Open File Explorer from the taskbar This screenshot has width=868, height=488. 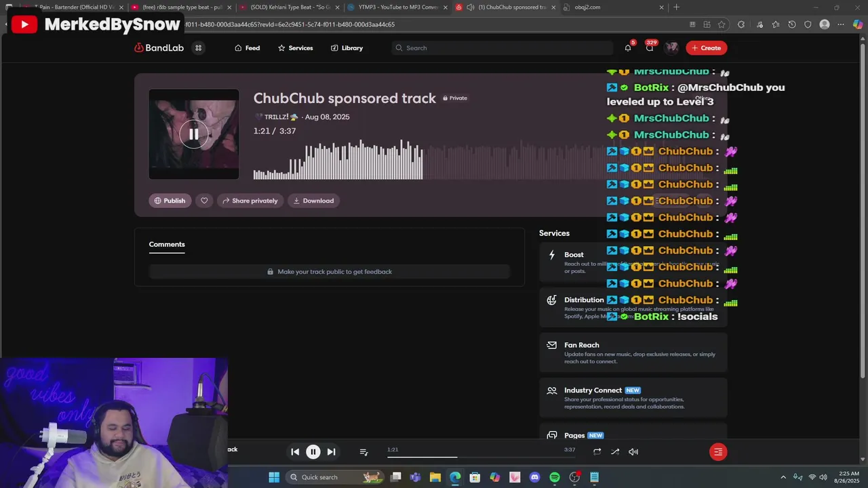pyautogui.click(x=435, y=477)
